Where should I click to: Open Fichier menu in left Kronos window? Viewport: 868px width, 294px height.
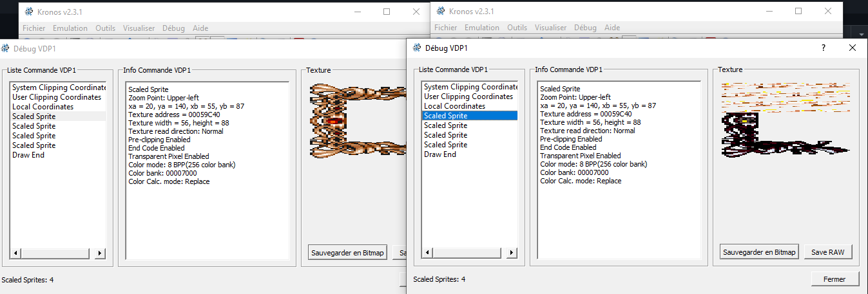pyautogui.click(x=34, y=28)
